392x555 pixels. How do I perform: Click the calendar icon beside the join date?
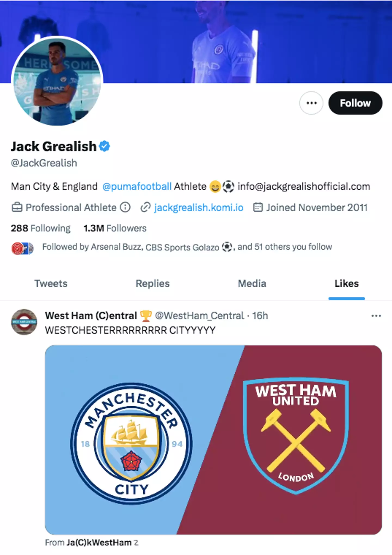click(x=258, y=208)
